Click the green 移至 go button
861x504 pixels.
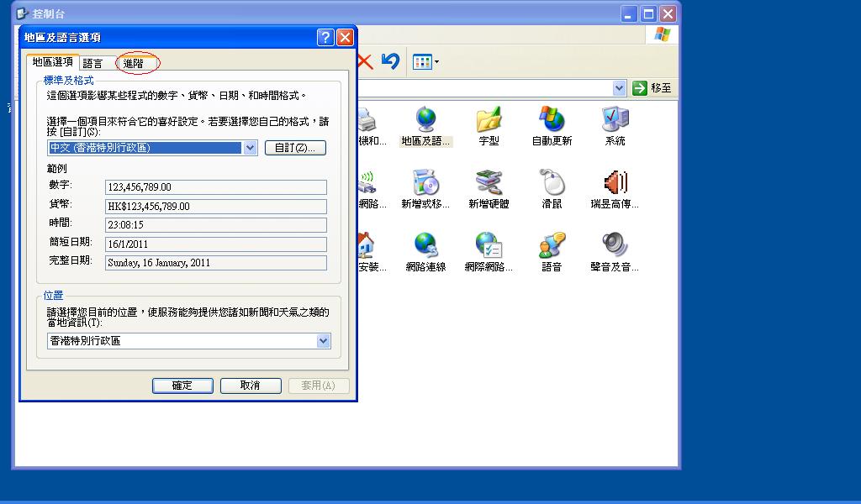652,87
